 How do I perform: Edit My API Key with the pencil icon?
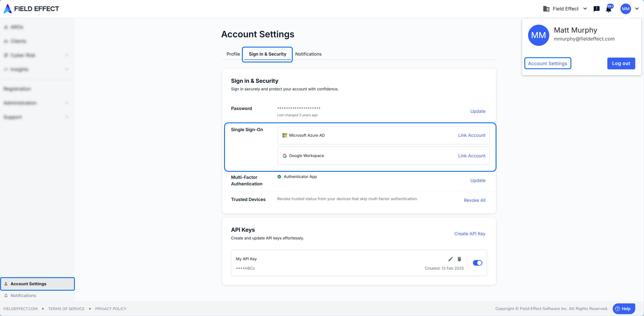(451, 259)
